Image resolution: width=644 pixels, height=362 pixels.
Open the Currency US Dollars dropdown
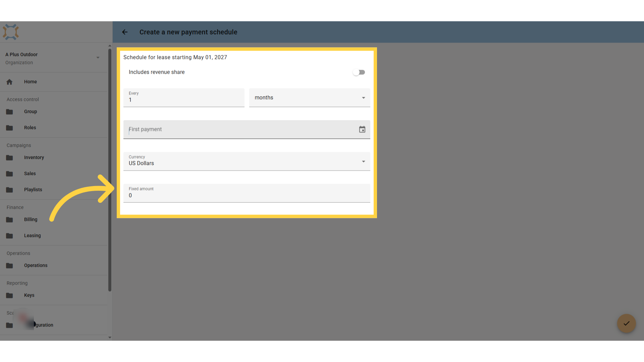[x=247, y=162]
